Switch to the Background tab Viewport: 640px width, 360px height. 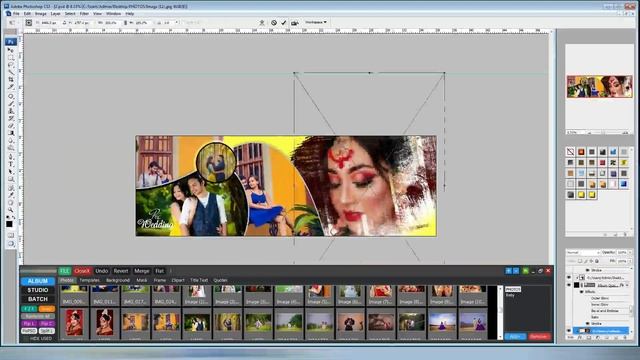[118, 280]
